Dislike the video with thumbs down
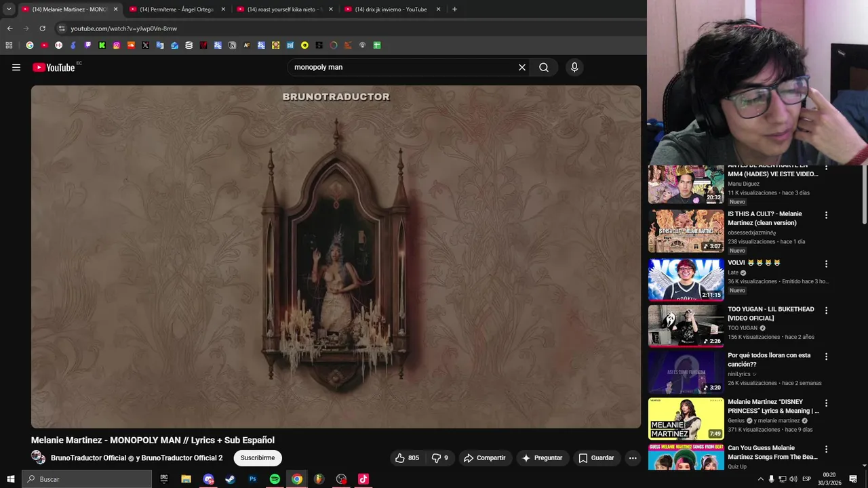Viewport: 868px width, 488px height. tap(440, 458)
